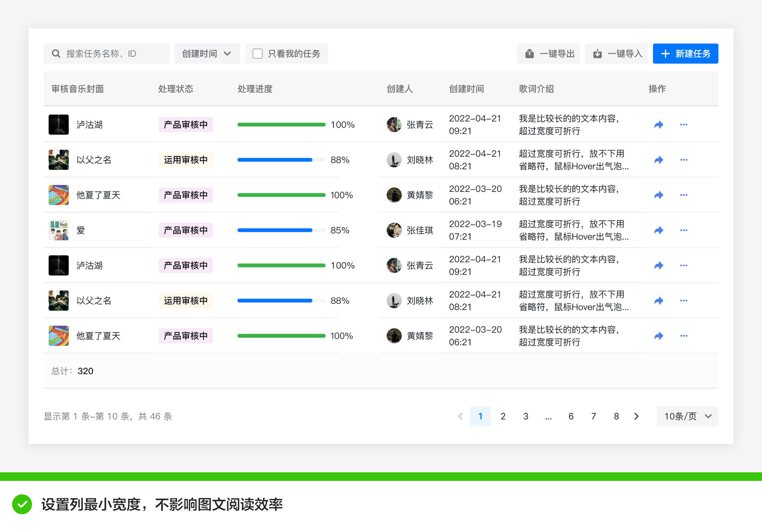Expand the 创建时间 filter dropdown
Image resolution: width=762 pixels, height=532 pixels.
(207, 54)
